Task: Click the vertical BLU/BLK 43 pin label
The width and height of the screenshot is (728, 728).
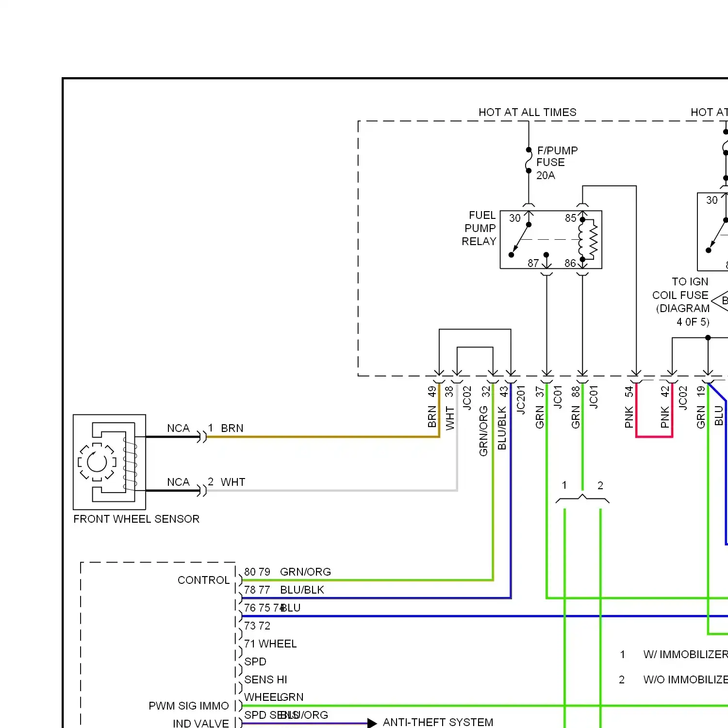Action: tap(503, 418)
